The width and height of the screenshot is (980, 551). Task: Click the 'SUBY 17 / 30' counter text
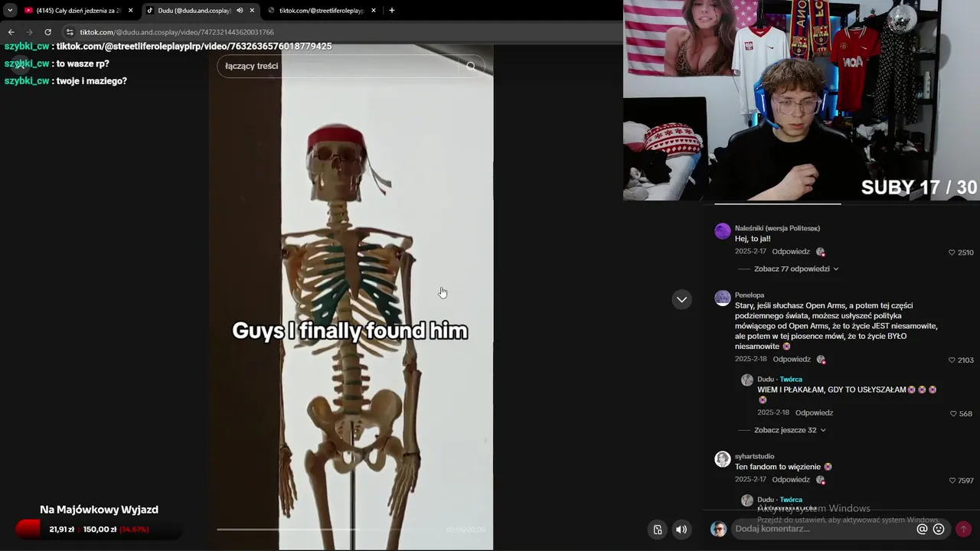[919, 187]
